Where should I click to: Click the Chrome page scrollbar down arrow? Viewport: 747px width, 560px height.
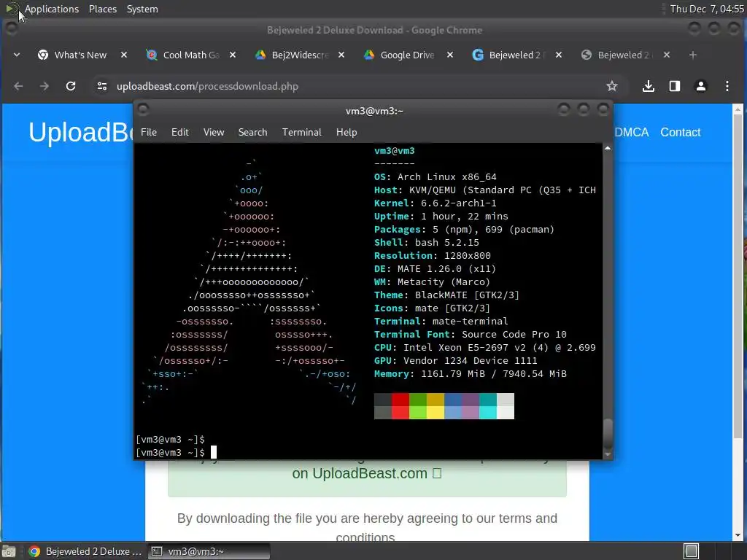(x=738, y=535)
